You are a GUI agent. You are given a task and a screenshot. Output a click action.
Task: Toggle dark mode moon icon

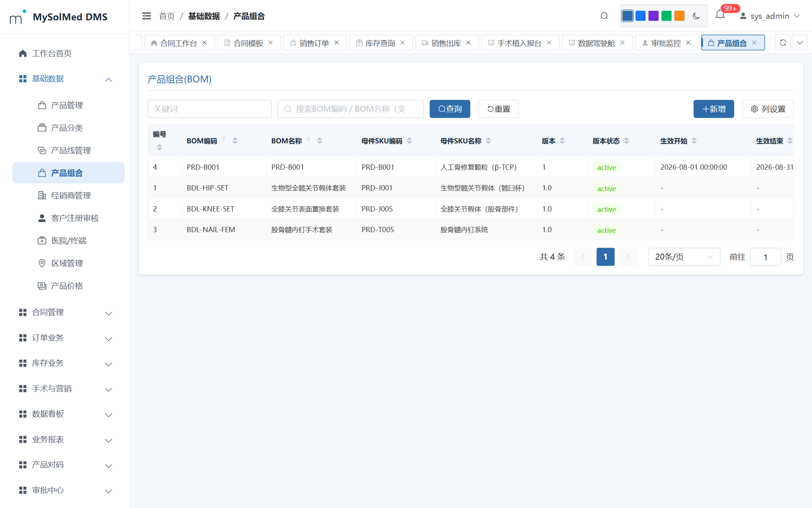[696, 16]
